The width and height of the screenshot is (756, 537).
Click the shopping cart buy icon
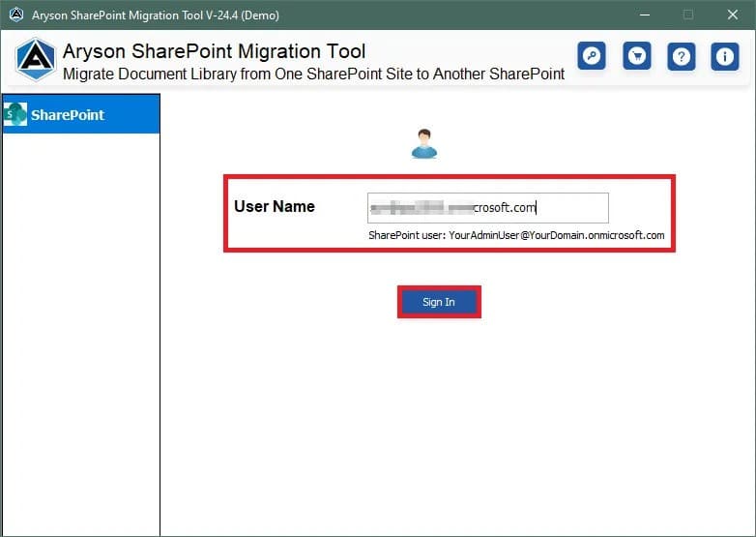(x=636, y=56)
